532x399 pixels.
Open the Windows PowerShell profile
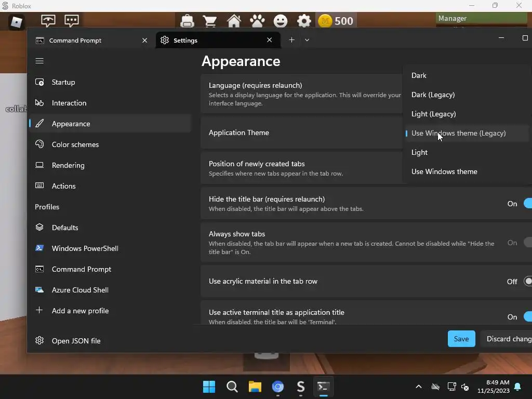[110, 248]
